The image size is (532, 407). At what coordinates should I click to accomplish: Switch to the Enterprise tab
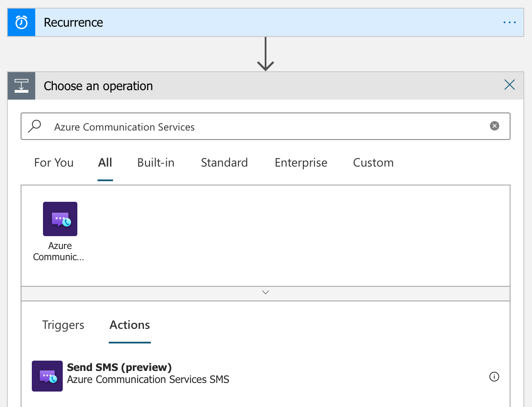pyautogui.click(x=301, y=163)
